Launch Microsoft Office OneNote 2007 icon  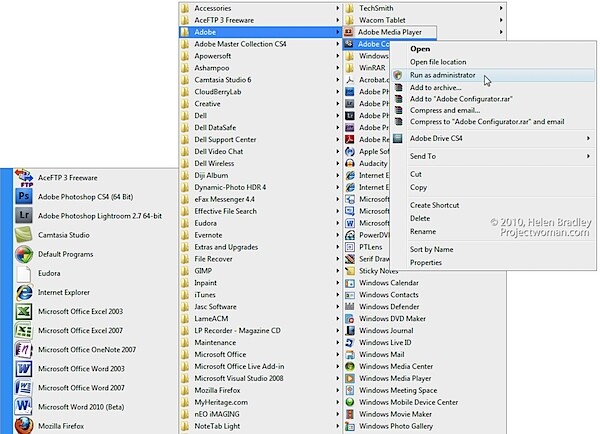(x=24, y=349)
